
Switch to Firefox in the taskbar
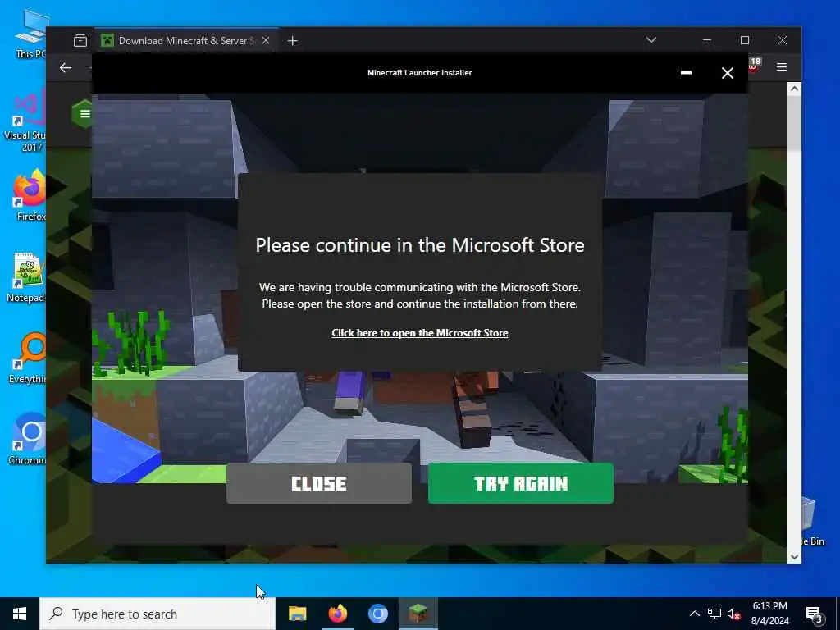coord(337,614)
